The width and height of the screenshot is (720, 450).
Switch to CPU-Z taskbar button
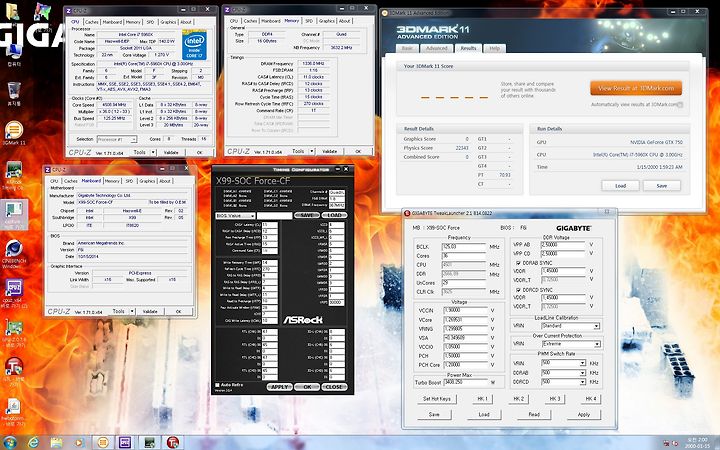click(125, 443)
